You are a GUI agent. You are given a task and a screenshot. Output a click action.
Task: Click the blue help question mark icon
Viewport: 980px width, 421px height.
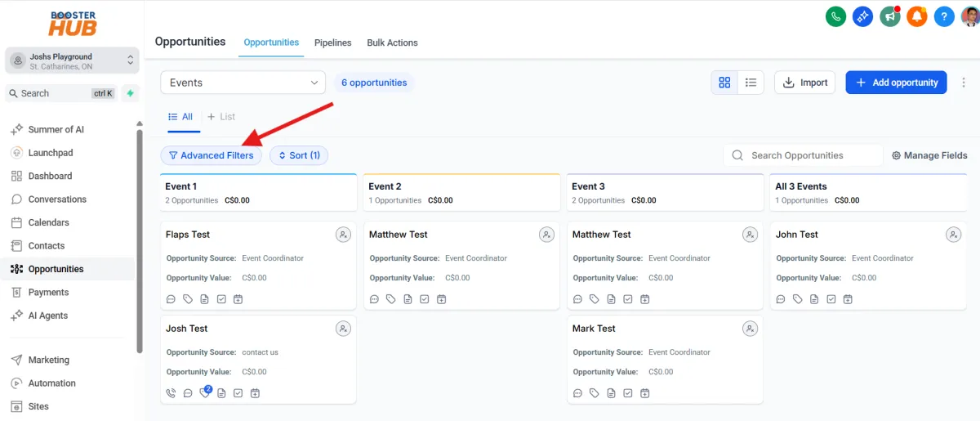pos(944,16)
